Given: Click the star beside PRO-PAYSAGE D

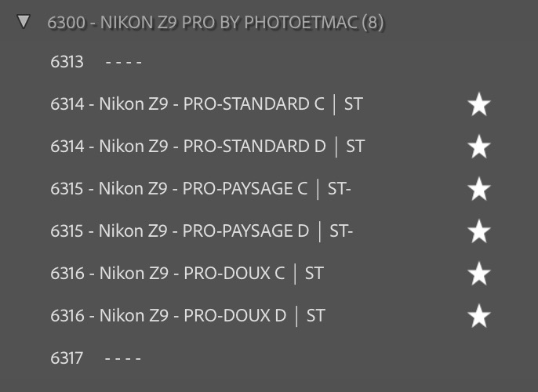Looking at the screenshot, I should (x=478, y=231).
